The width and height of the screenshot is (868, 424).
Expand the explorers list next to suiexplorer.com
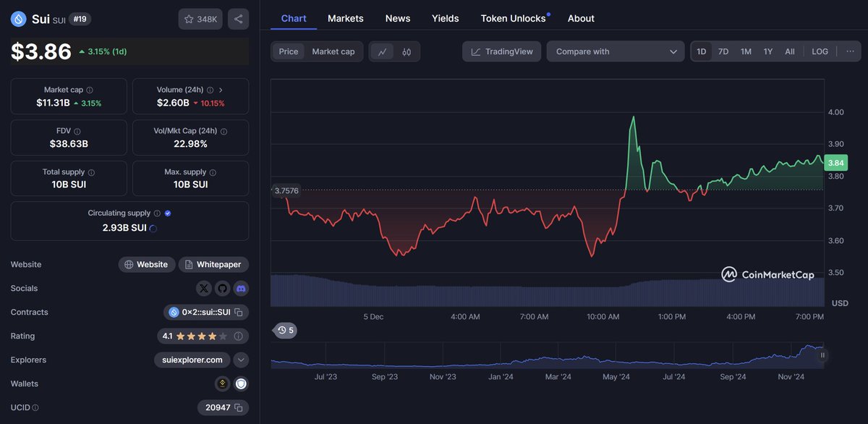coord(241,360)
